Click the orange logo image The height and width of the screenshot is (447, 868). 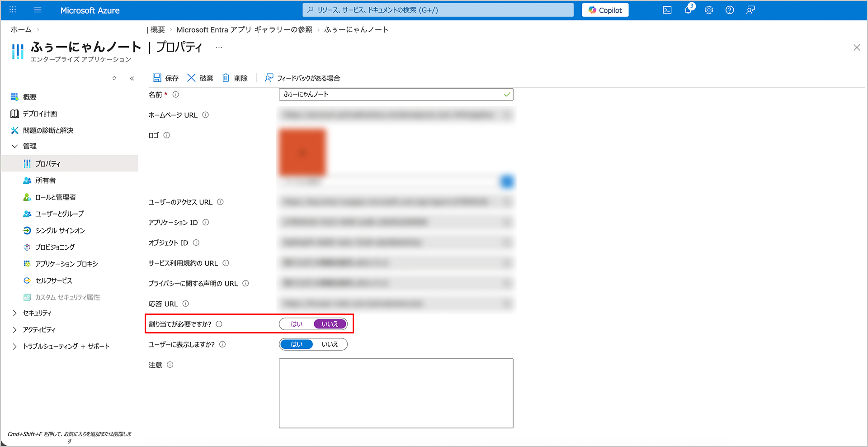coord(302,152)
